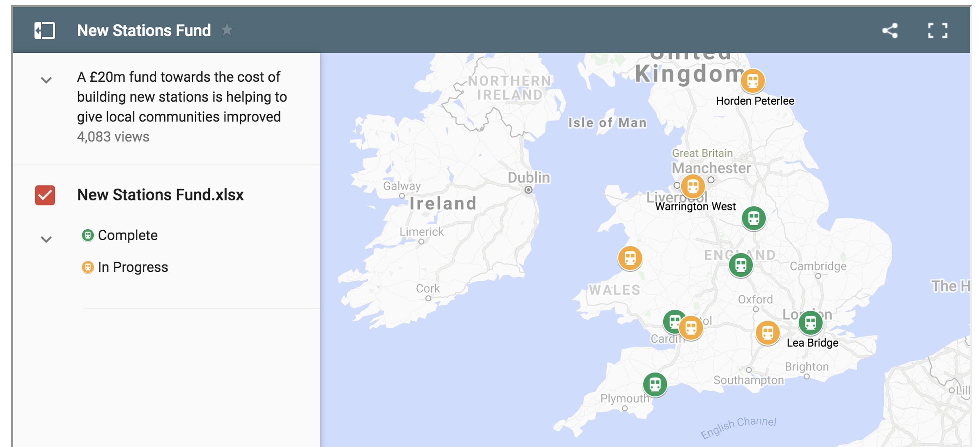The width and height of the screenshot is (980, 447).
Task: Select the orange marker in west Wales
Action: tap(630, 258)
